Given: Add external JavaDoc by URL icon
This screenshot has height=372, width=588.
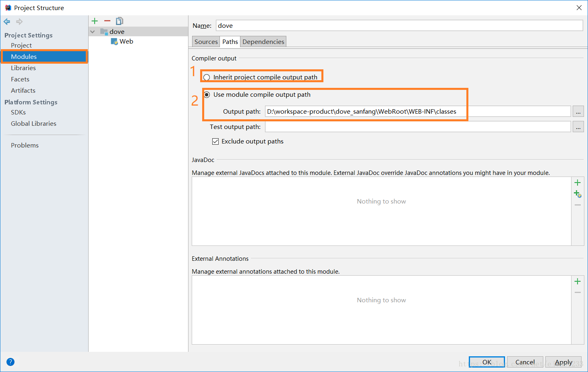Looking at the screenshot, I should [578, 193].
